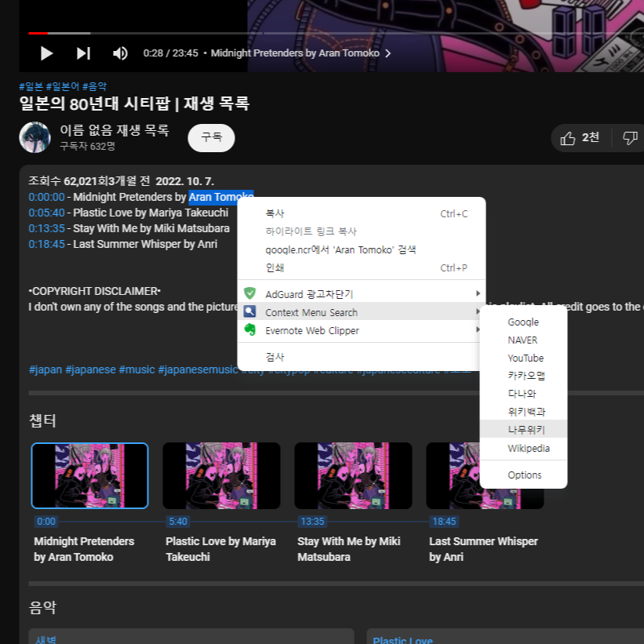
Task: Search google.ncr for 'Aran Tomoko'
Action: tap(362, 249)
